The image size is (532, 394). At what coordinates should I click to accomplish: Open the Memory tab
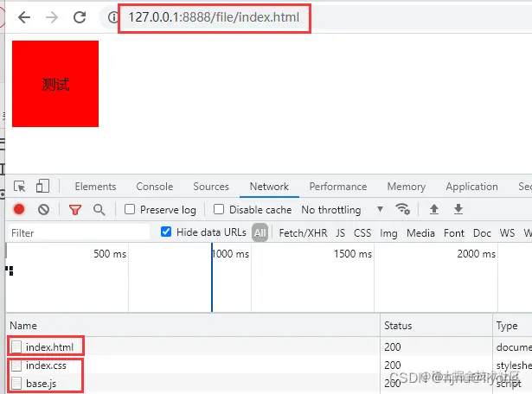(406, 187)
